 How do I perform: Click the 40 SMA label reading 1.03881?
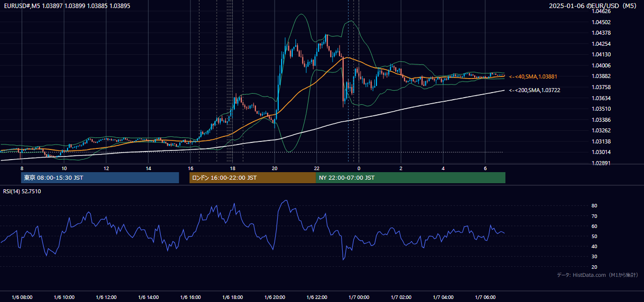(533, 77)
